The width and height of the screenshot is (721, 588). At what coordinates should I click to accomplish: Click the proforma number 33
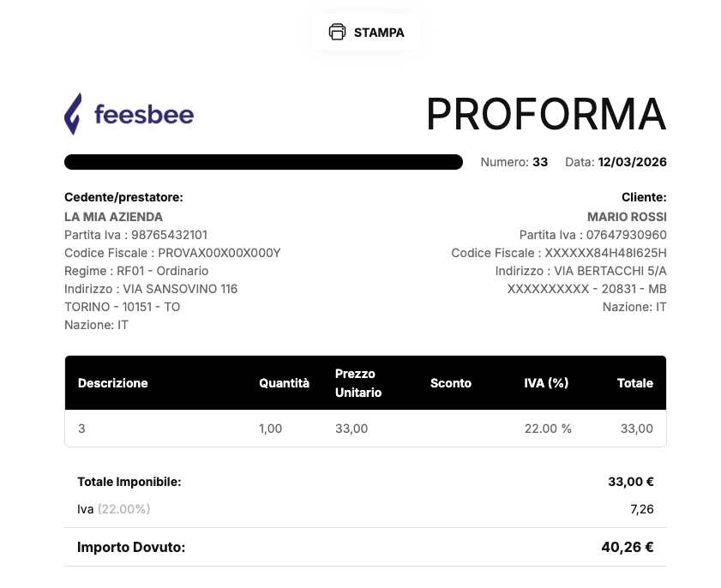540,162
